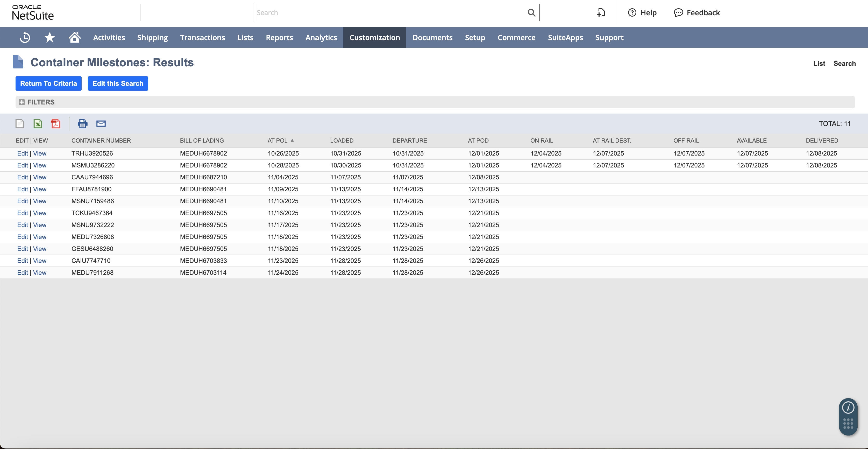868x449 pixels.
Task: Email the search results
Action: pos(101,124)
